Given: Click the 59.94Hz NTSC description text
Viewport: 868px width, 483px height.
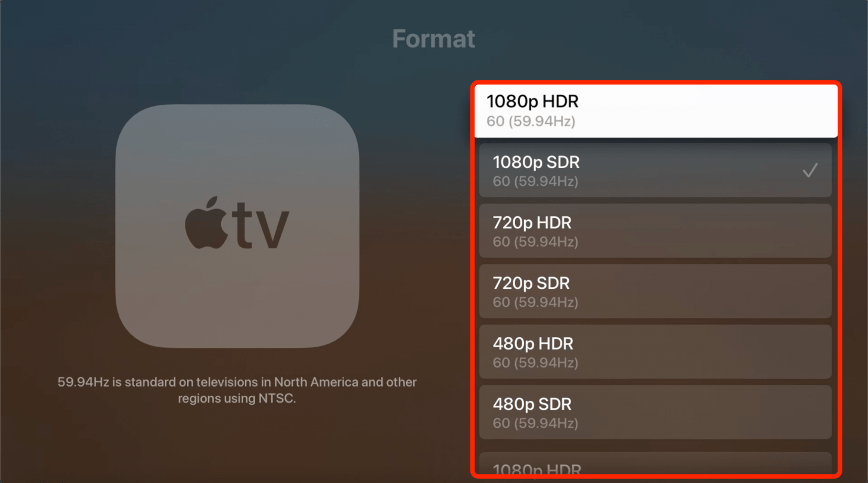Looking at the screenshot, I should 237,390.
